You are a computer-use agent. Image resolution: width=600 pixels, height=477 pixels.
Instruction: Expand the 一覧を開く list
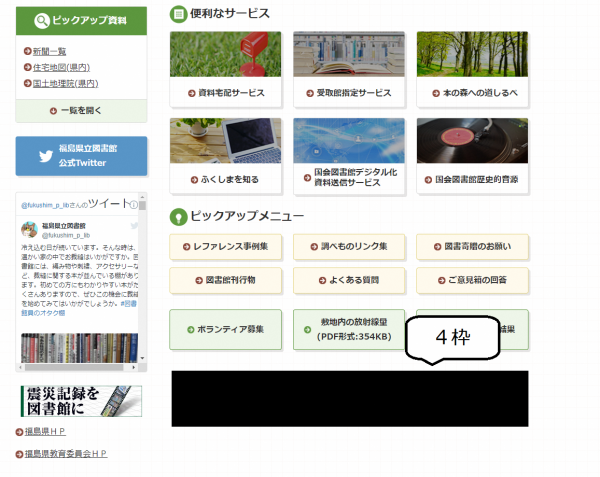[81, 110]
